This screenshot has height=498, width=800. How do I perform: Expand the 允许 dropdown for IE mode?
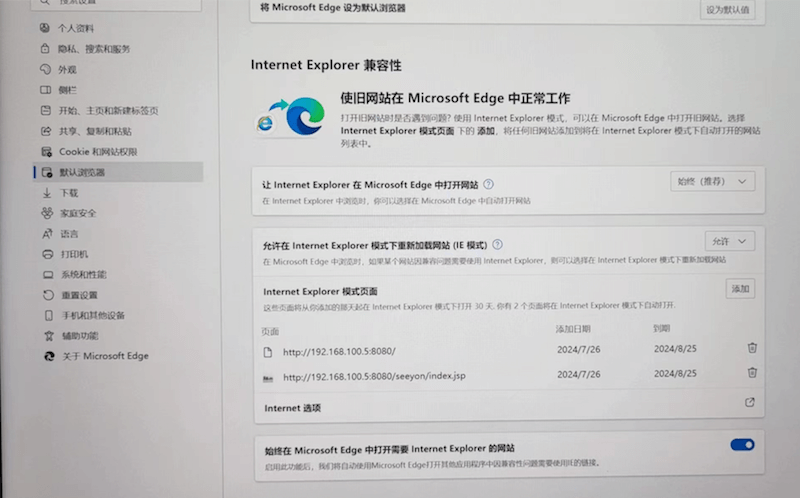click(x=729, y=241)
